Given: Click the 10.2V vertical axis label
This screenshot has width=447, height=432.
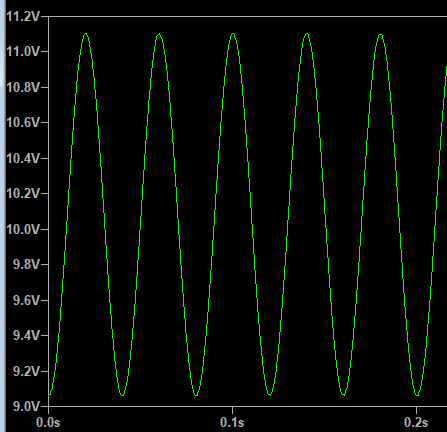Looking at the screenshot, I should point(23,193).
